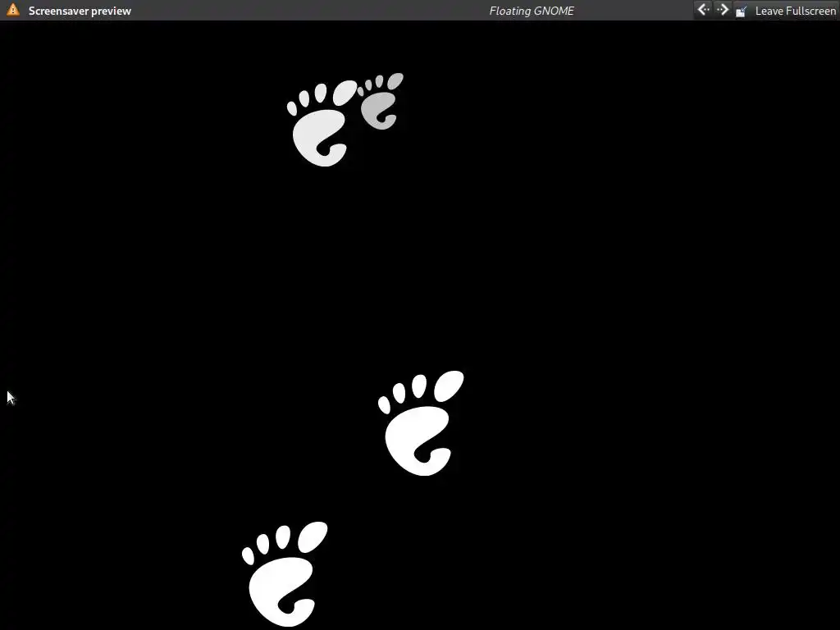840x630 pixels.
Task: Switch to the previous screensaver theme
Action: [x=703, y=10]
